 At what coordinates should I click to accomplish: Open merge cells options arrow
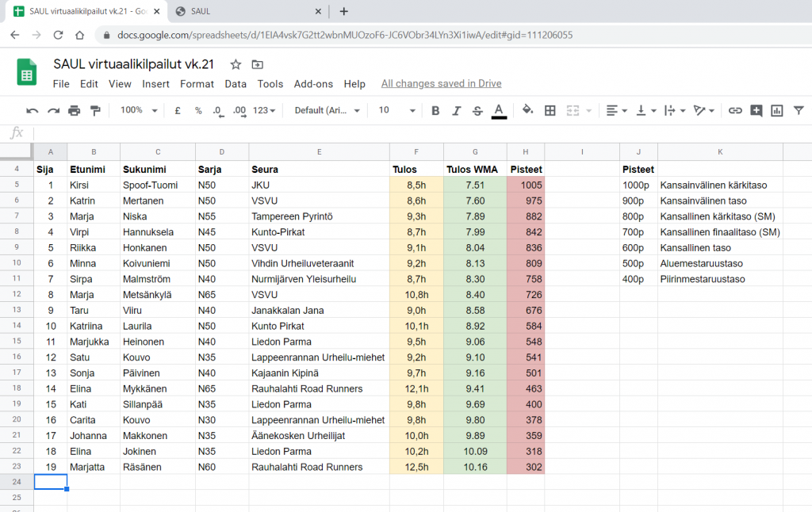click(589, 111)
